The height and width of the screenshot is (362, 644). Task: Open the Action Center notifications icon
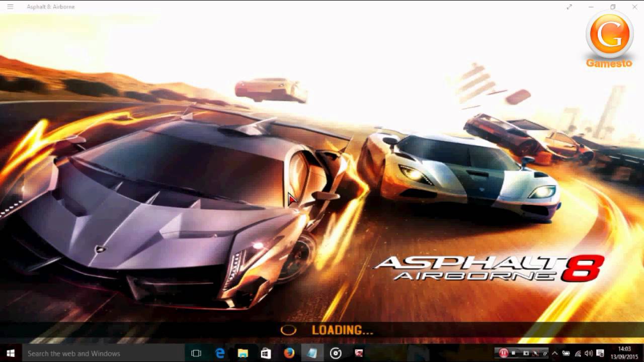[x=600, y=353]
